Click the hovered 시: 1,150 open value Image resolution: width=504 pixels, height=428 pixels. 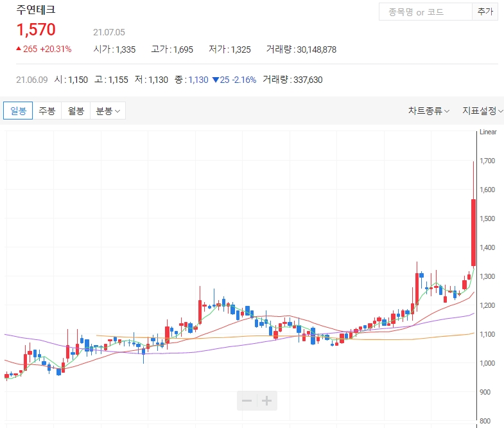(71, 80)
